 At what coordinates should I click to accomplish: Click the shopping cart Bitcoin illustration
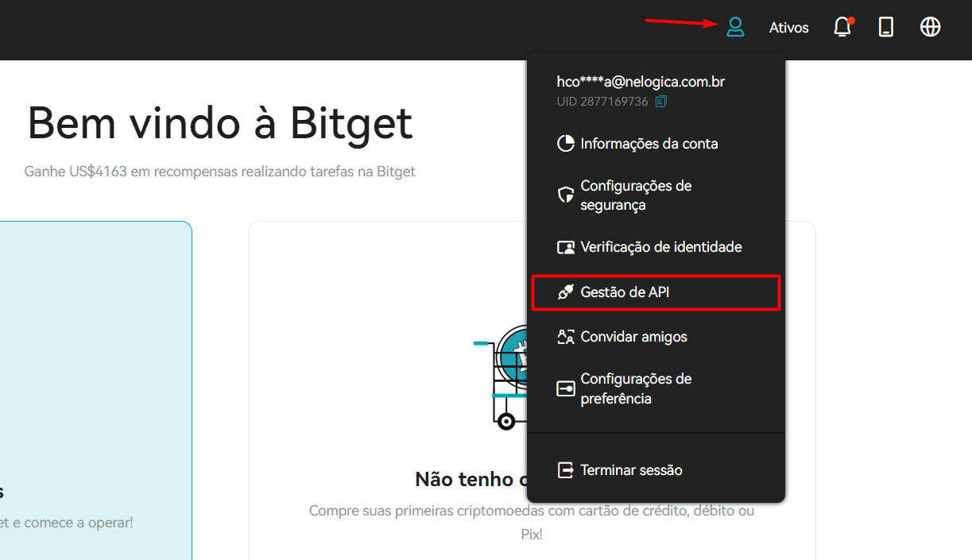pos(501,378)
